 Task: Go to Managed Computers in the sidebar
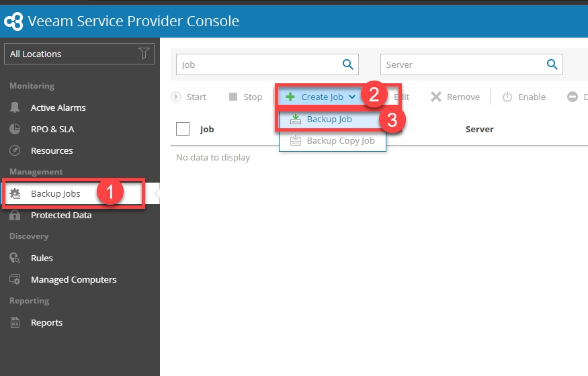click(73, 279)
